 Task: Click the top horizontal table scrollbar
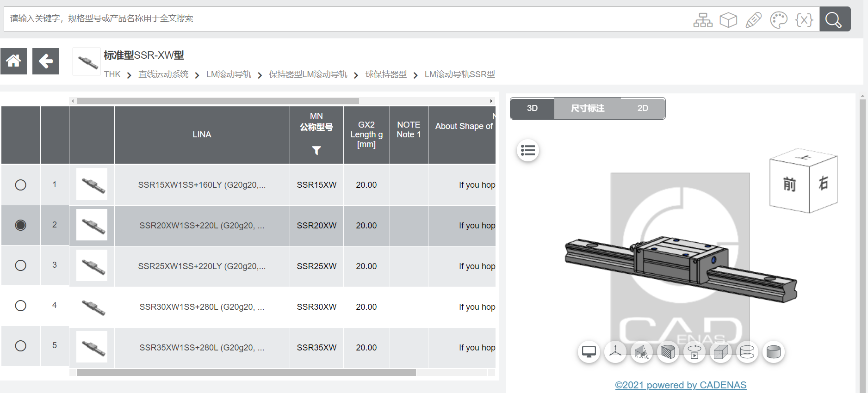218,101
